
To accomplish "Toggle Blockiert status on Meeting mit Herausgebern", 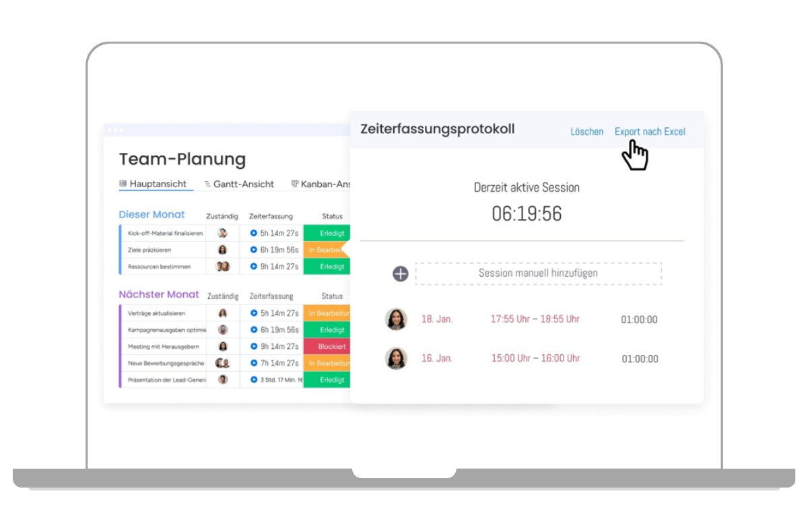I will [x=327, y=346].
